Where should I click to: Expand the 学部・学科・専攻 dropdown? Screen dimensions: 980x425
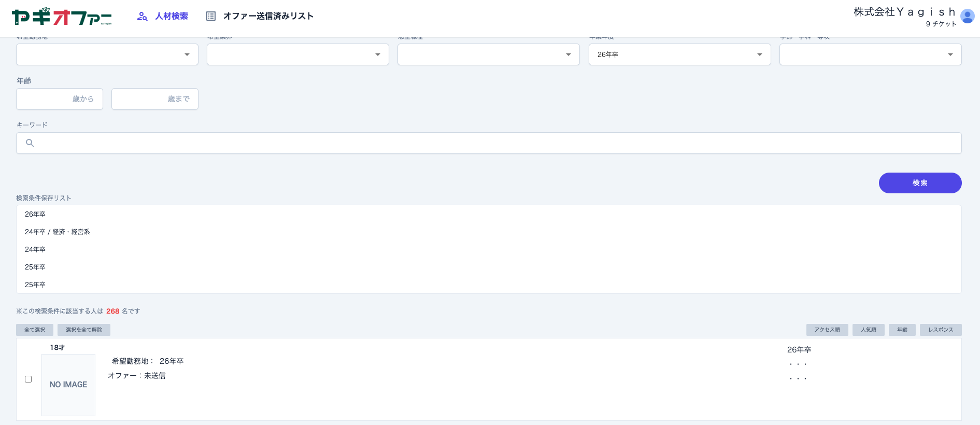point(871,54)
